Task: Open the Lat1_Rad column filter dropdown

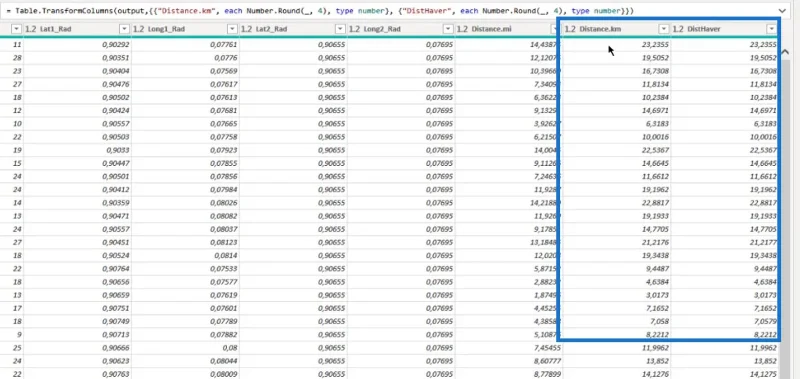Action: click(x=124, y=29)
